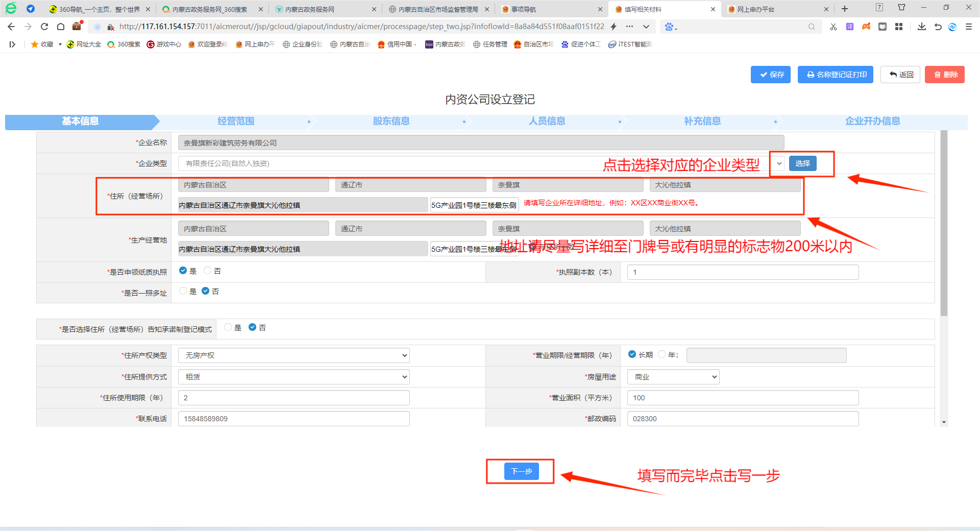This screenshot has height=531, width=980.
Task: Open the 住所提供方式 dropdown
Action: coord(293,377)
